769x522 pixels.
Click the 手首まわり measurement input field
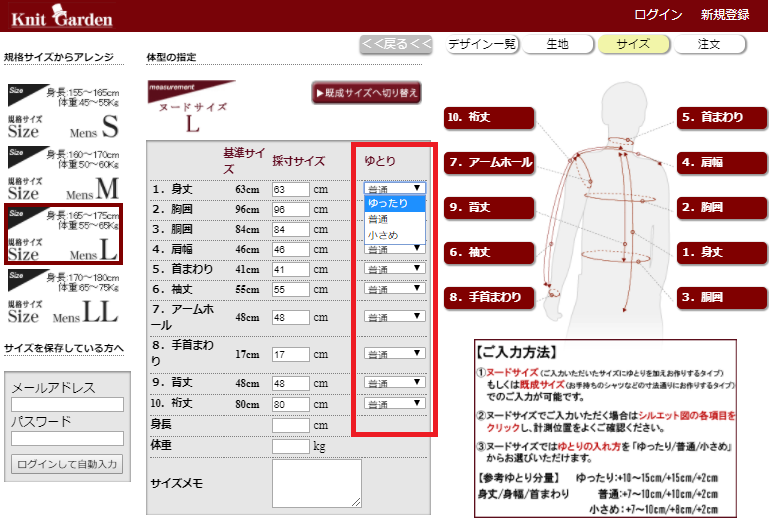coord(291,354)
